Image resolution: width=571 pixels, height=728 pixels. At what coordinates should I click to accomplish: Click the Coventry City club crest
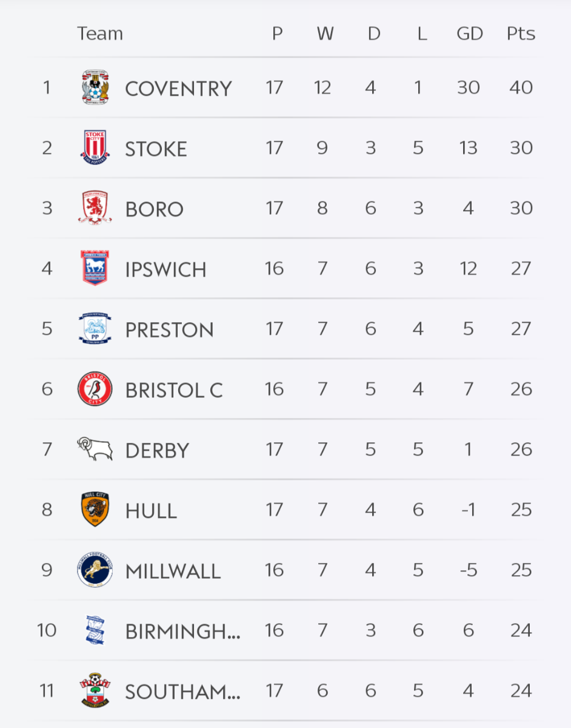pos(95,87)
